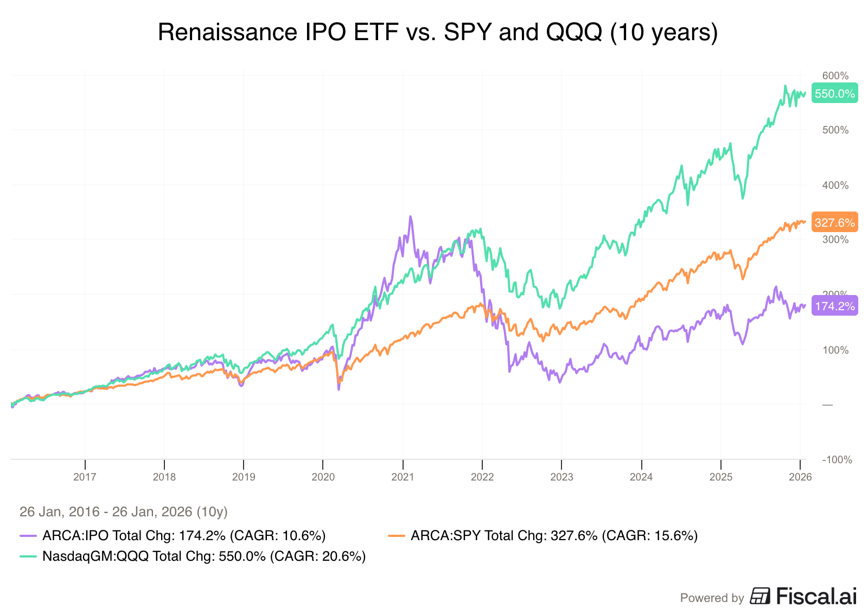868x615 pixels.
Task: Toggle the ARCA:IPO Total Chg legend entry
Action: coord(184,536)
